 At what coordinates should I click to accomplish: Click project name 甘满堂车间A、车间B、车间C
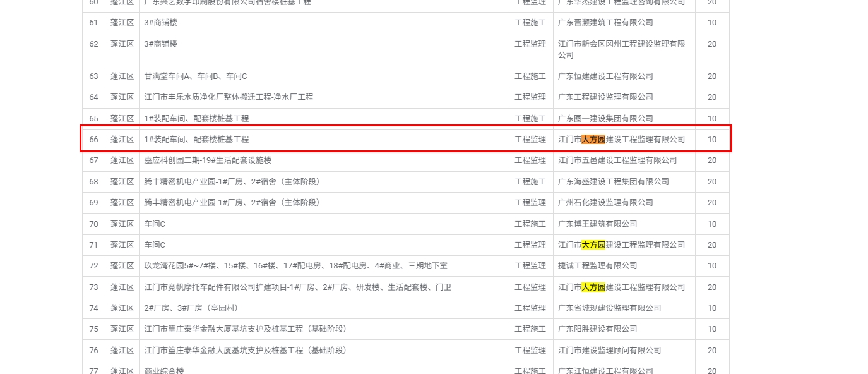pos(196,76)
